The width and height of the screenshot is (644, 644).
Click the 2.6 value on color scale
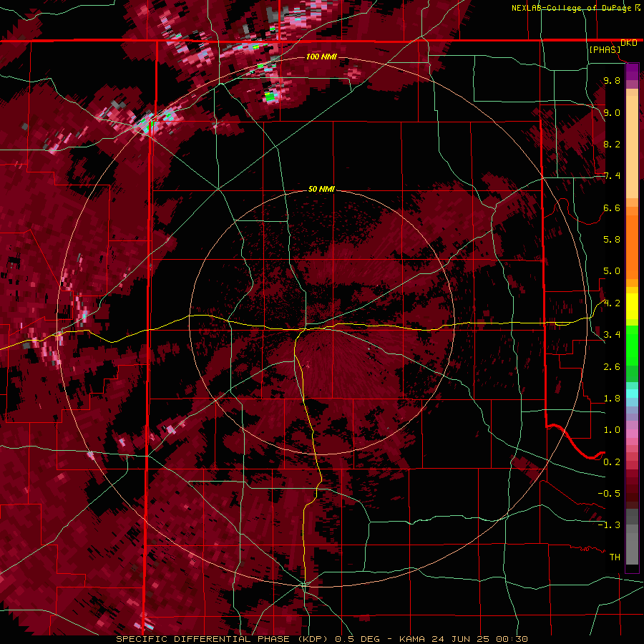point(612,367)
